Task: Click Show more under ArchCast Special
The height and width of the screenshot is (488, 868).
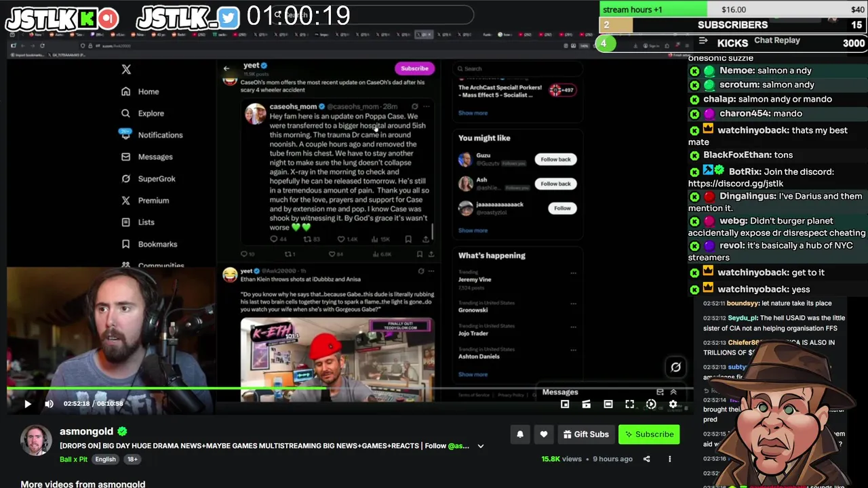Action: (x=473, y=113)
